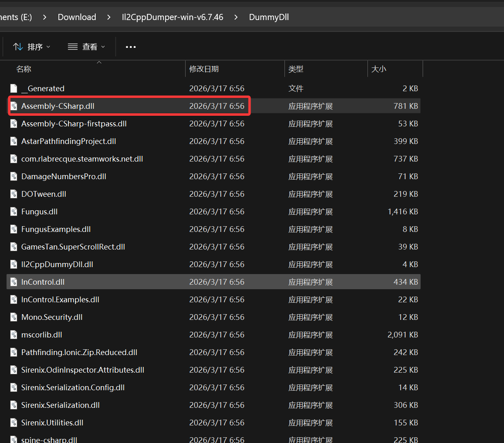This screenshot has width=504, height=443.
Task: Expand chevron after the (E:) drive breadcrumb
Action: click(x=45, y=17)
